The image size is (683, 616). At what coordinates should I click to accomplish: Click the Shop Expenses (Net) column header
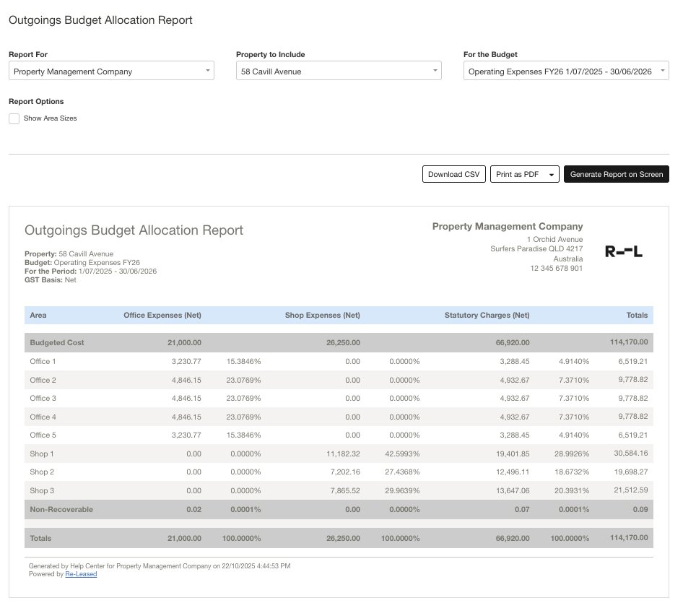pyautogui.click(x=322, y=315)
